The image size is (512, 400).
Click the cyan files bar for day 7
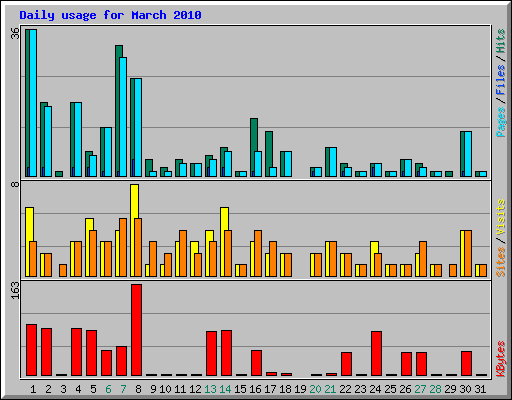coord(123,117)
